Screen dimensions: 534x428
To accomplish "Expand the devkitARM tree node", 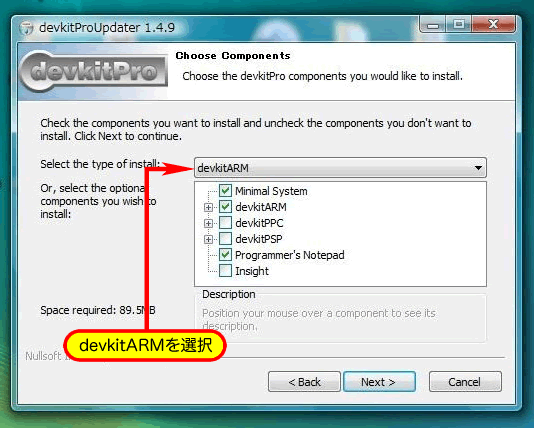I will 208,207.
